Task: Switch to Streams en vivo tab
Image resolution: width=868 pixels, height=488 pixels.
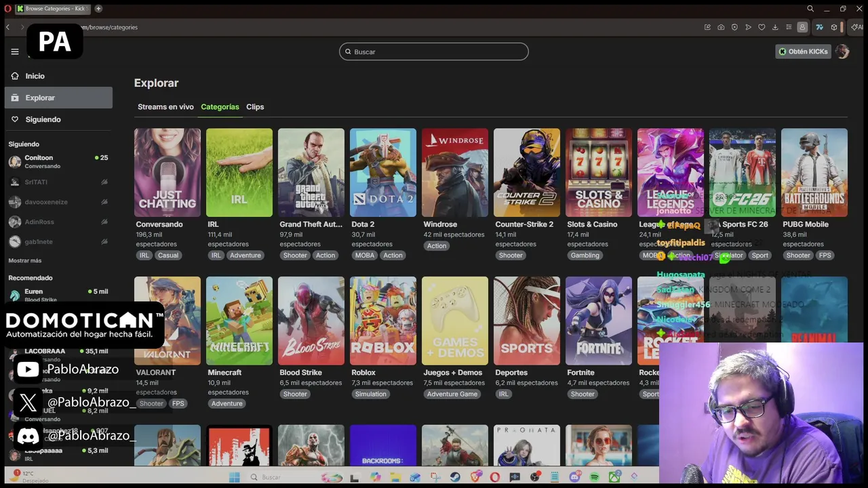Action: point(165,106)
